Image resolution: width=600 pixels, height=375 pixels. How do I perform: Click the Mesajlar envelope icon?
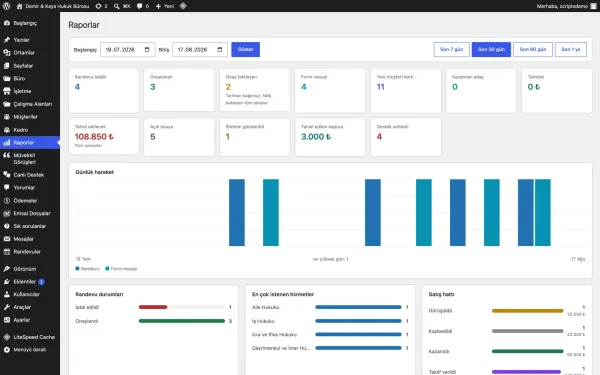point(7,239)
